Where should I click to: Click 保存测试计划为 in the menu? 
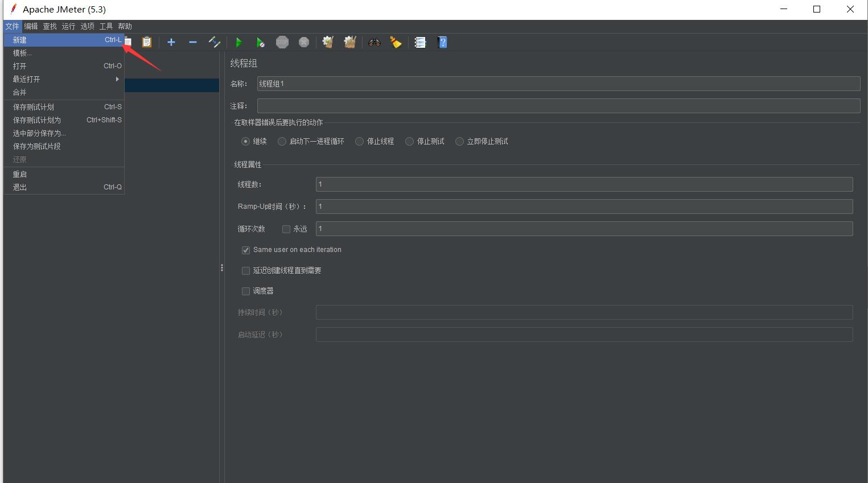click(x=64, y=120)
